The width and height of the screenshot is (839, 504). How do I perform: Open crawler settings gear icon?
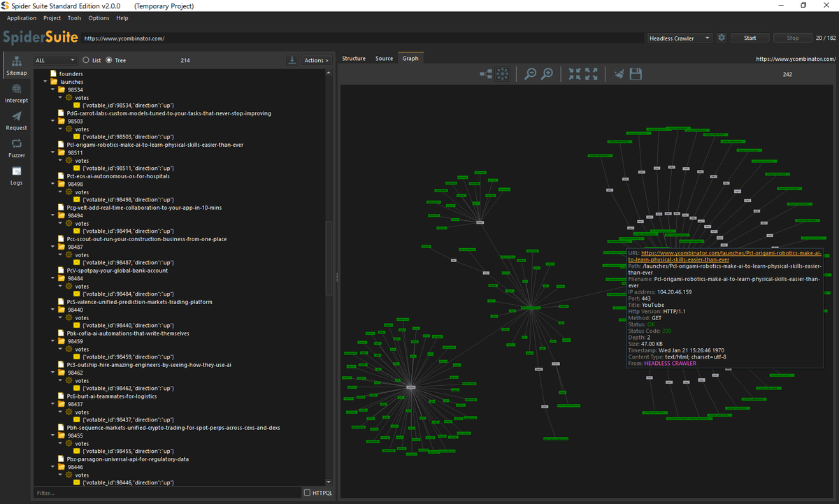coord(722,38)
